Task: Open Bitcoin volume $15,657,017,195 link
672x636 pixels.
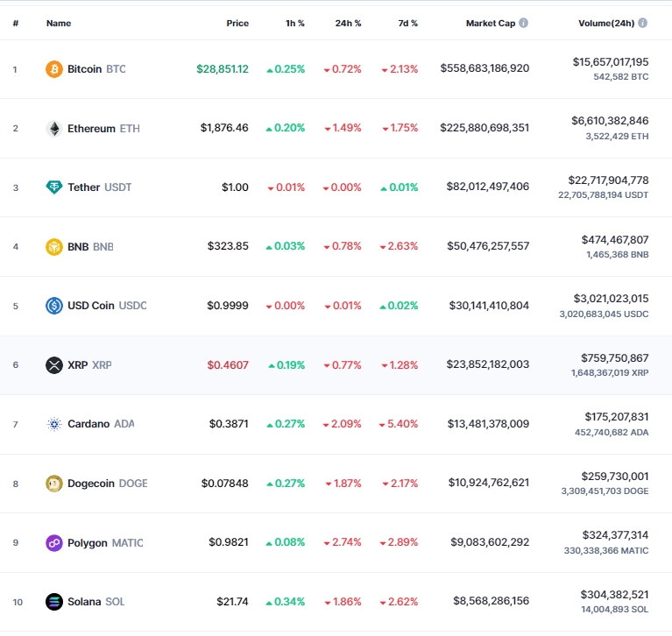Action: 611,62
